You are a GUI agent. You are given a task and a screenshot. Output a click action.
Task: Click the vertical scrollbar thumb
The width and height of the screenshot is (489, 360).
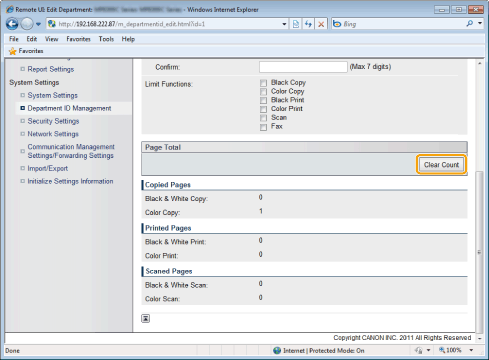coord(479,252)
